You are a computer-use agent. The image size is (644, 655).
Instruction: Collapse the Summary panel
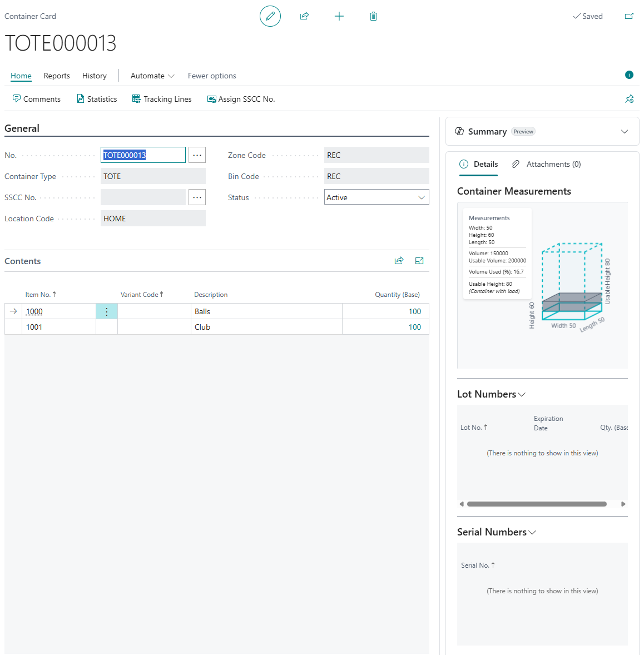[x=625, y=132]
